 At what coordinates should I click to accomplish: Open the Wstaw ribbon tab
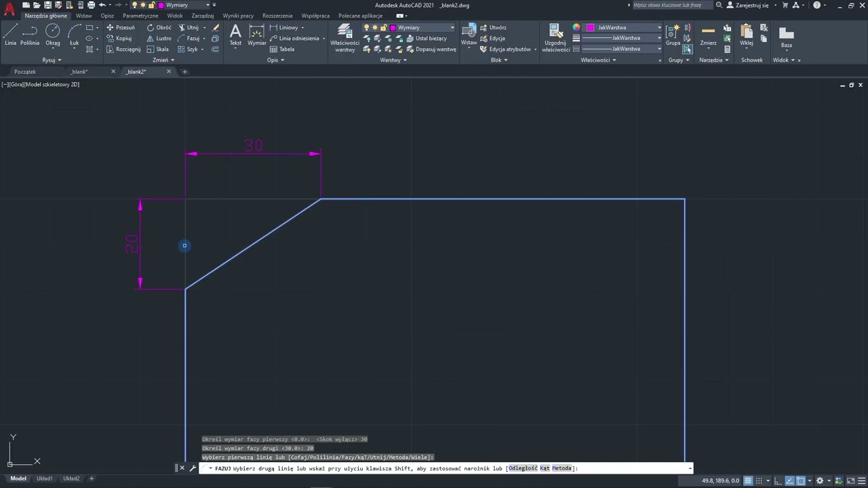coord(84,16)
